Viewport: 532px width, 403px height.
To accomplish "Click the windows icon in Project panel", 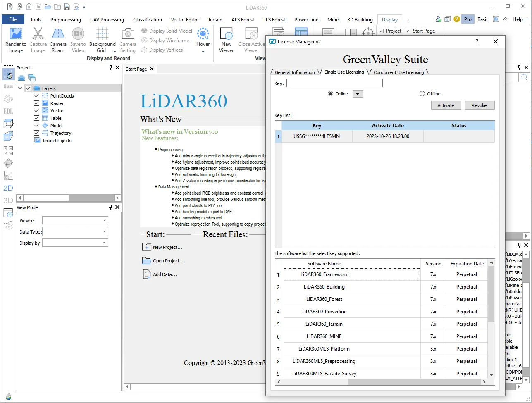I will tap(32, 78).
